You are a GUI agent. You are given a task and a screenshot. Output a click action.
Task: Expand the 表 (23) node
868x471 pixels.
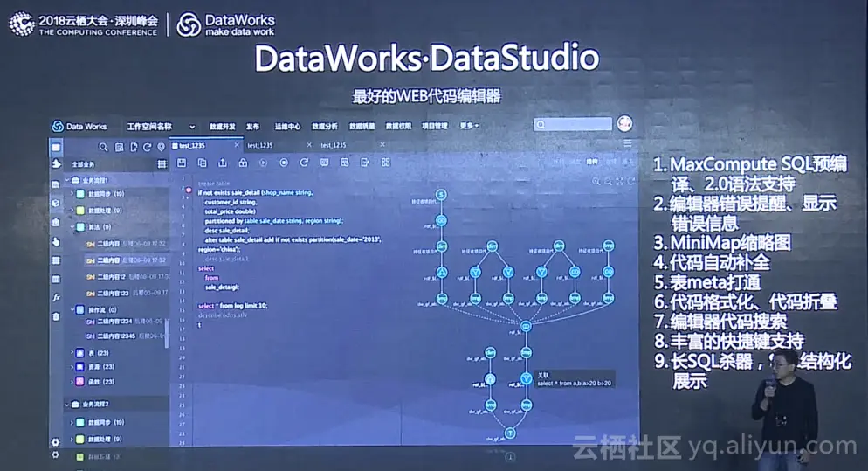[x=72, y=352]
